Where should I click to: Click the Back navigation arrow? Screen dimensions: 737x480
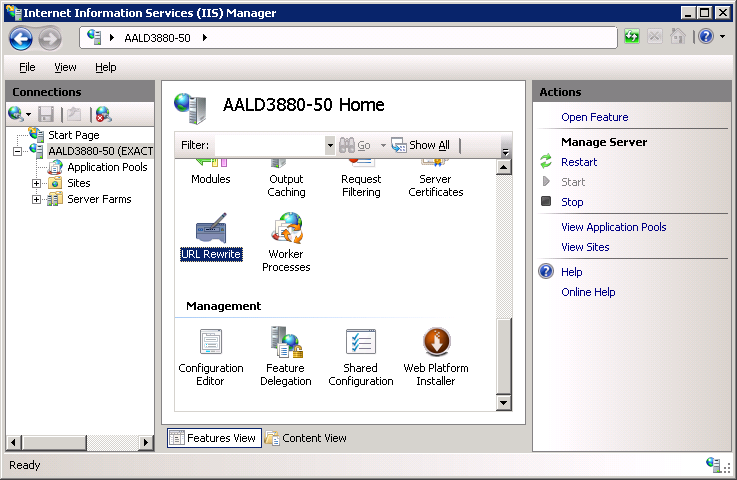21,38
